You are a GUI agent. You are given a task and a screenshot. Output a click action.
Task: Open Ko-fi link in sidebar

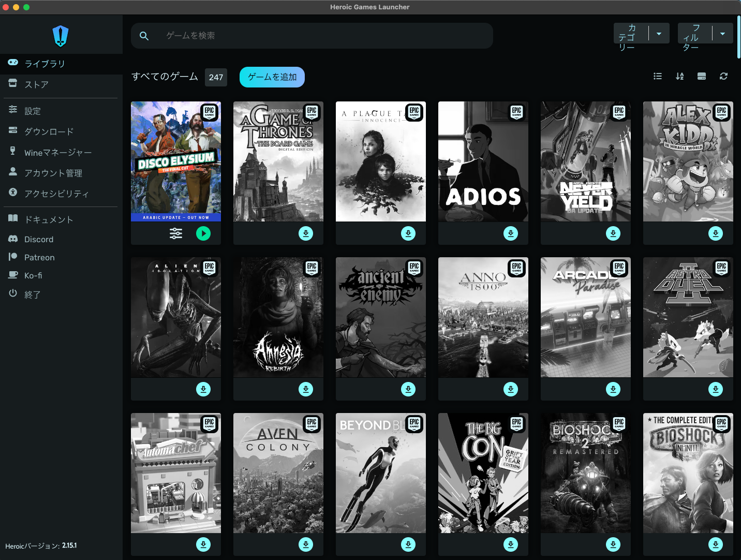coord(61,275)
